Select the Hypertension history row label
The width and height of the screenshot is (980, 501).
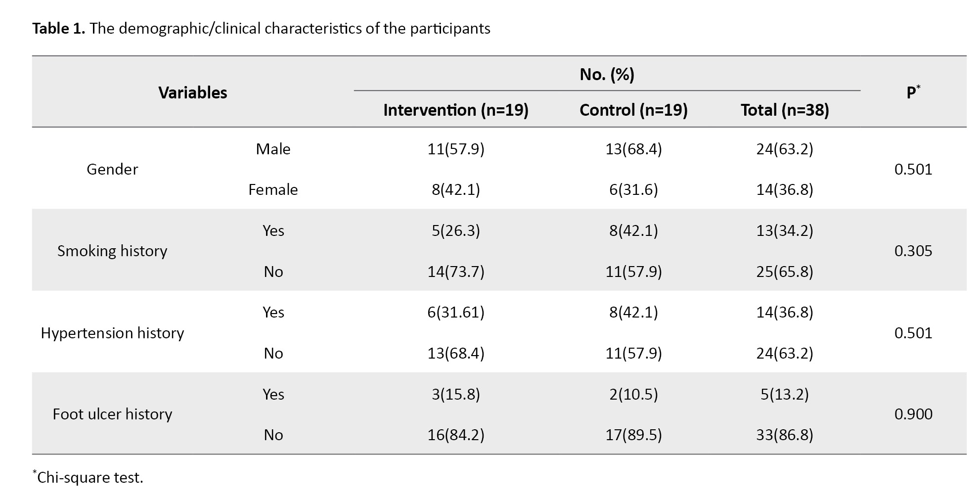112,333
